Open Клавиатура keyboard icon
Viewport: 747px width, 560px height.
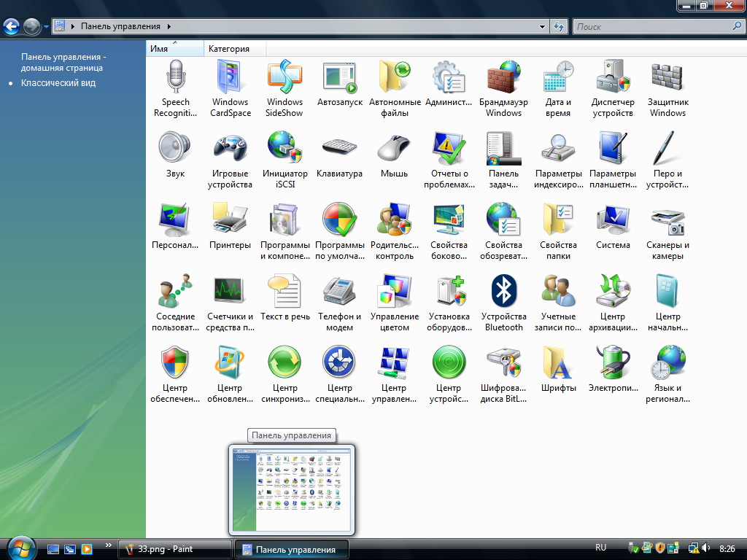point(340,147)
